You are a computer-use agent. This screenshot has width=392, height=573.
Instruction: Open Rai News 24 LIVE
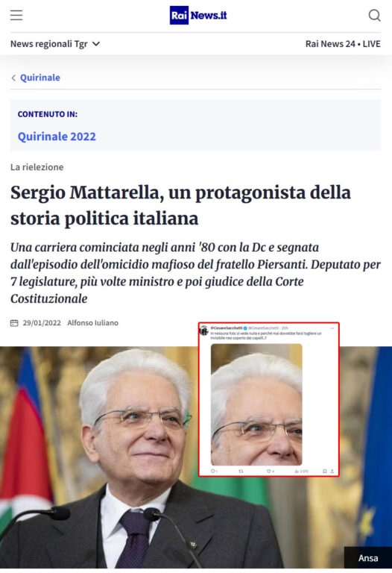tap(343, 44)
